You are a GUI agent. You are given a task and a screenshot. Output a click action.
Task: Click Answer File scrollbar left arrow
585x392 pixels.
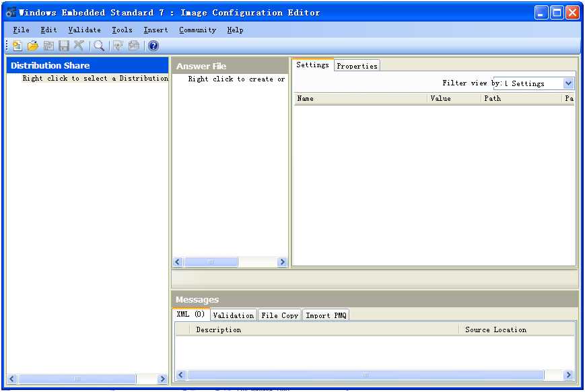click(x=178, y=262)
